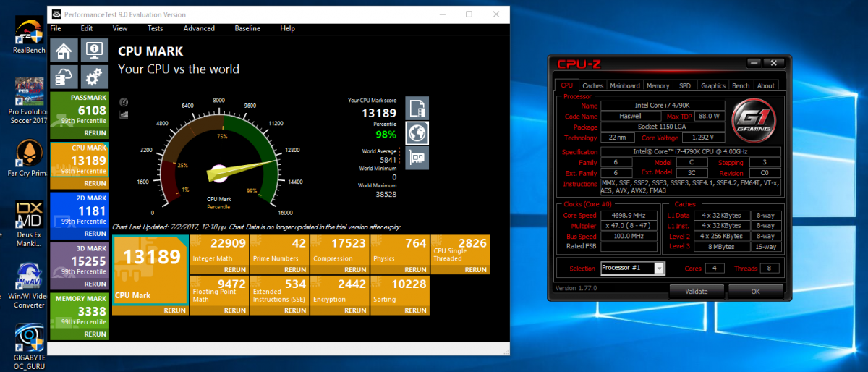The image size is (868, 372).
Task: Open the Help menu
Action: [287, 28]
